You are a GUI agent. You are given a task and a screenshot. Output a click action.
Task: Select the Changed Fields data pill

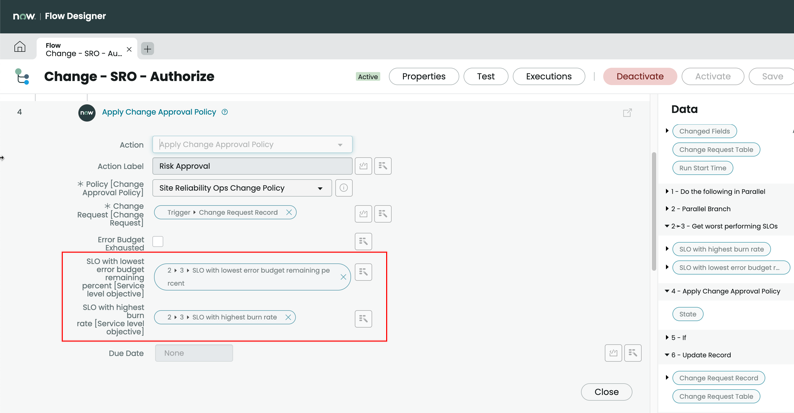click(x=704, y=131)
